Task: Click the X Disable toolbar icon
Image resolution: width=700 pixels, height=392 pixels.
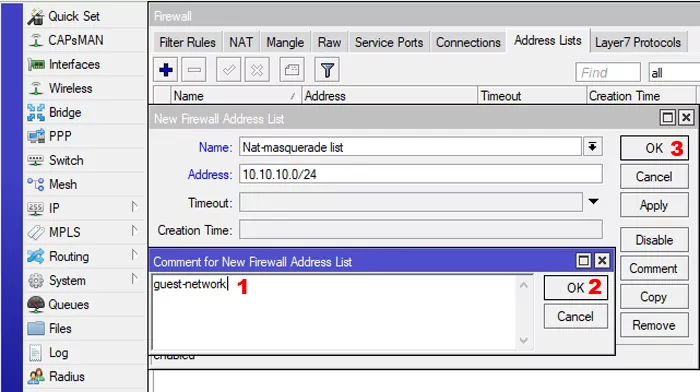Action: [x=257, y=70]
